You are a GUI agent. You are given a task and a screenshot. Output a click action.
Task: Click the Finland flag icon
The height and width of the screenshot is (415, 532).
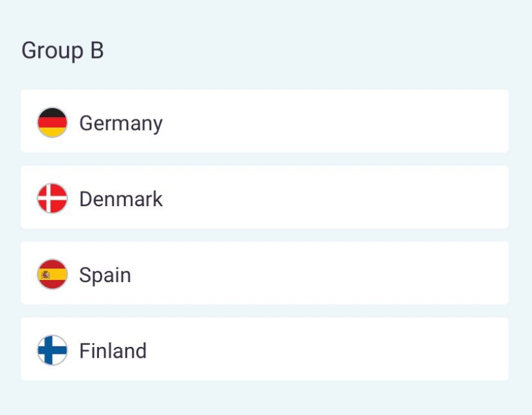click(52, 350)
